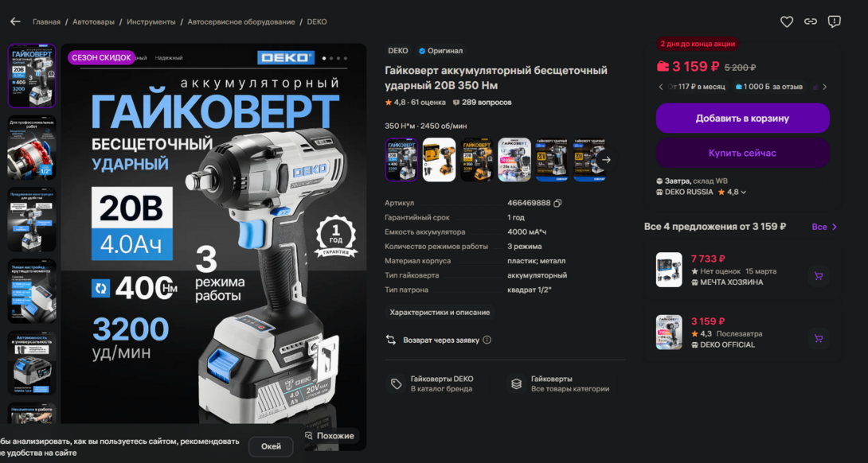Viewport: 868px width, 463px height.
Task: Copy the article number 466469888
Action: (x=557, y=203)
